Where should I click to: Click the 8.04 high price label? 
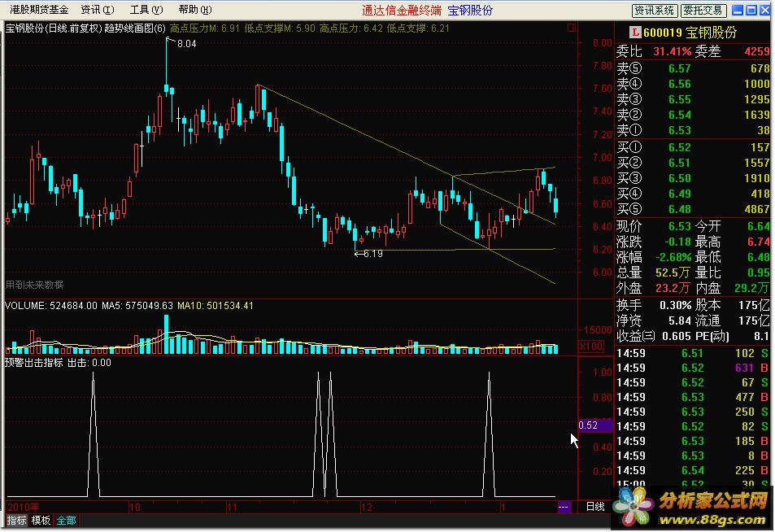tap(187, 44)
